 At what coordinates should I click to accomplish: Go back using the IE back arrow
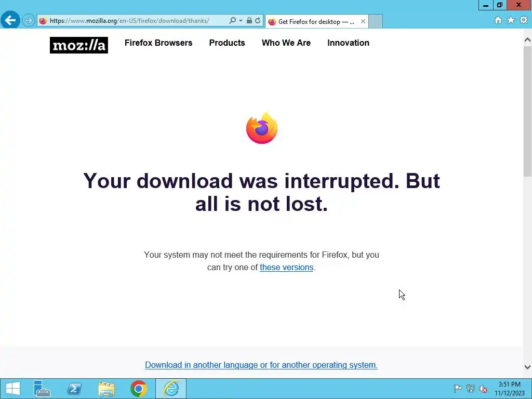click(x=10, y=20)
